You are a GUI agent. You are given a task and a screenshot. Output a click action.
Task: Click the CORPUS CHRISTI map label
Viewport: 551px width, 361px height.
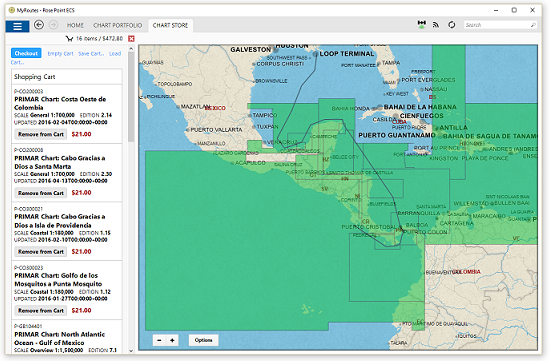tap(280, 64)
